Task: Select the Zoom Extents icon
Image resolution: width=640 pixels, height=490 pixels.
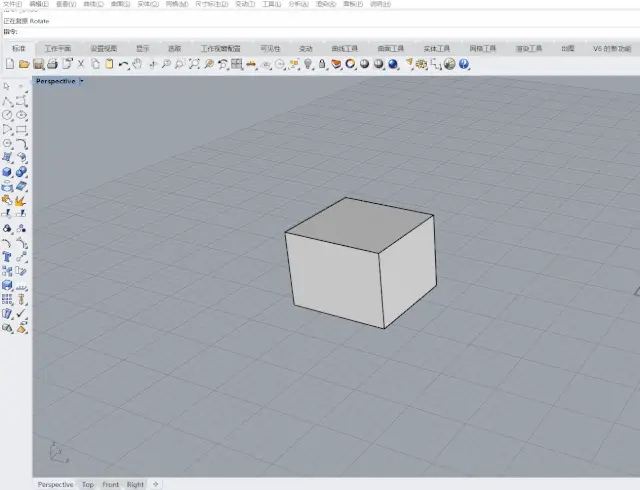Action: pos(194,64)
